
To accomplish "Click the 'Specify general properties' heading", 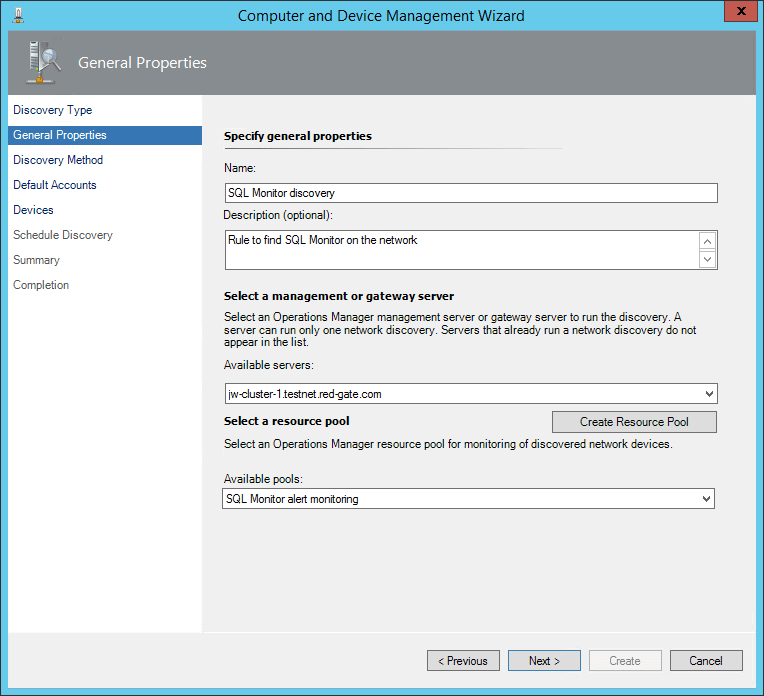I will click(x=298, y=136).
